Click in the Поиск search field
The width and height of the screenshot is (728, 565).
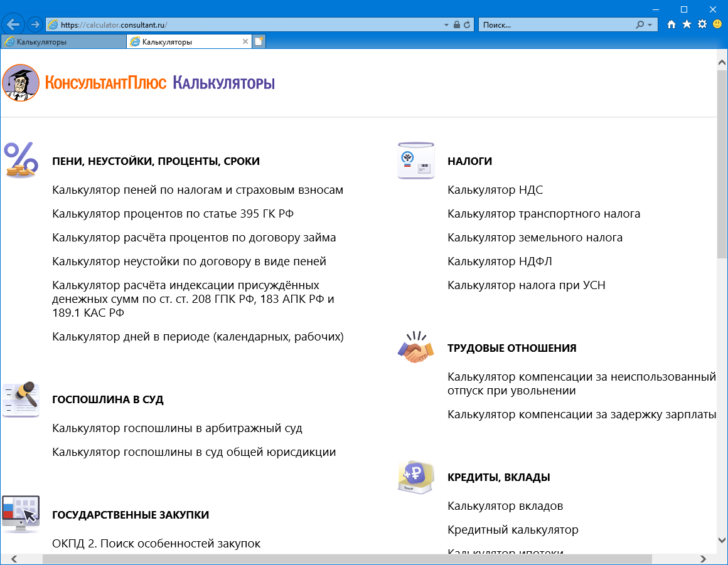(555, 25)
